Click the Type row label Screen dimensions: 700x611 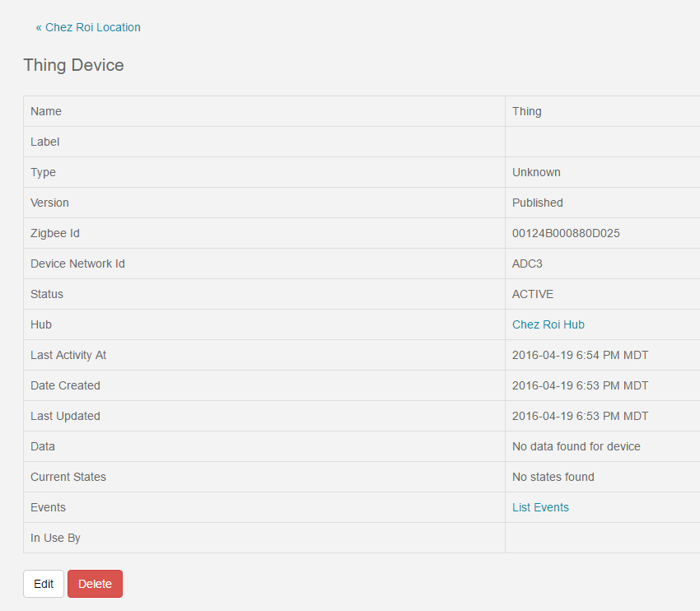[43, 172]
